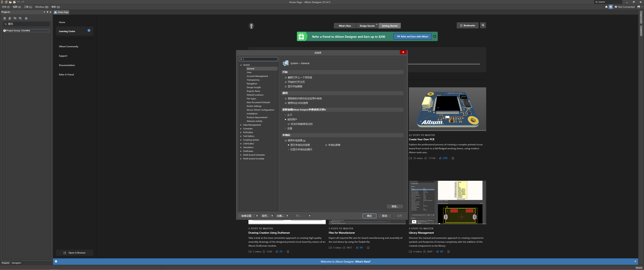Switch to the Design Secrets tab
Viewport: 644px width, 270px height.
click(x=367, y=26)
